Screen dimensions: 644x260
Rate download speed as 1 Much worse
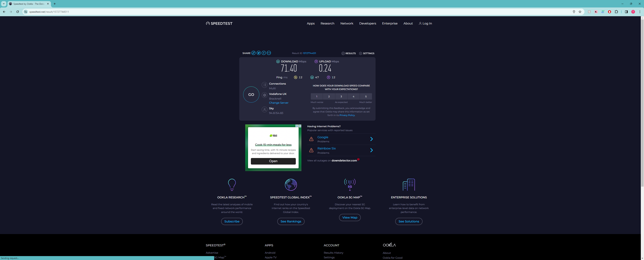click(317, 97)
